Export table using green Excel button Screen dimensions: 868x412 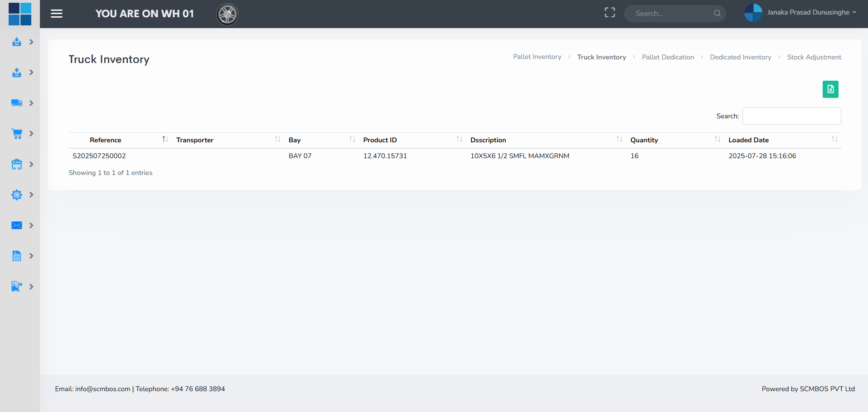tap(830, 89)
